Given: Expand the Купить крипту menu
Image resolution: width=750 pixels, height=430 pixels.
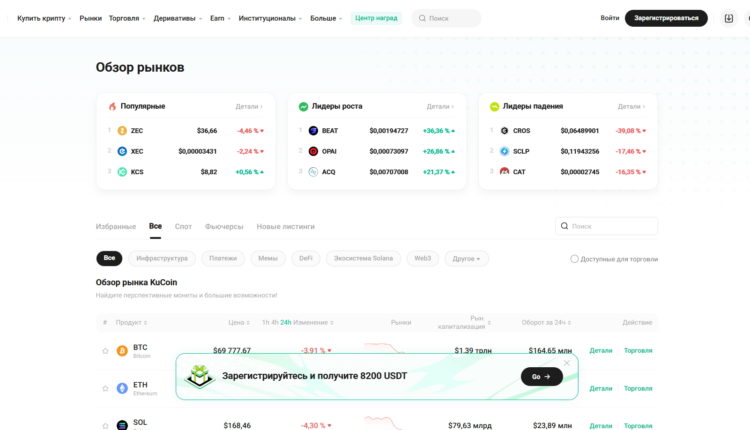Looking at the screenshot, I should (44, 18).
